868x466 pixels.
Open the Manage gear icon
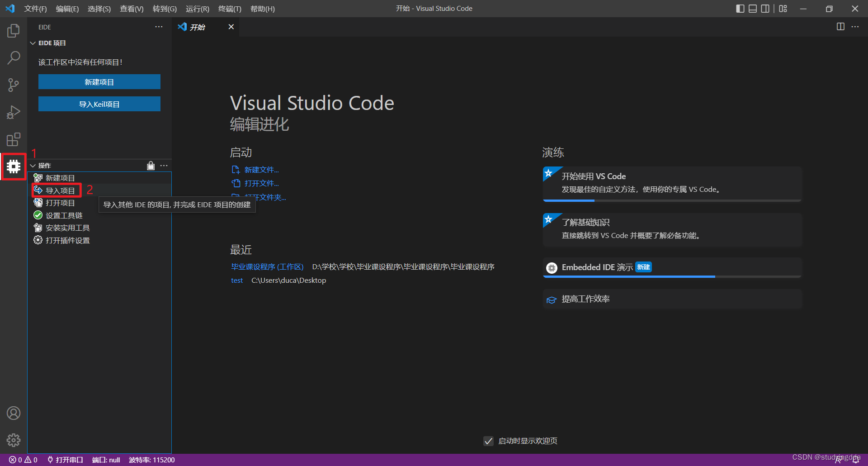pyautogui.click(x=14, y=440)
